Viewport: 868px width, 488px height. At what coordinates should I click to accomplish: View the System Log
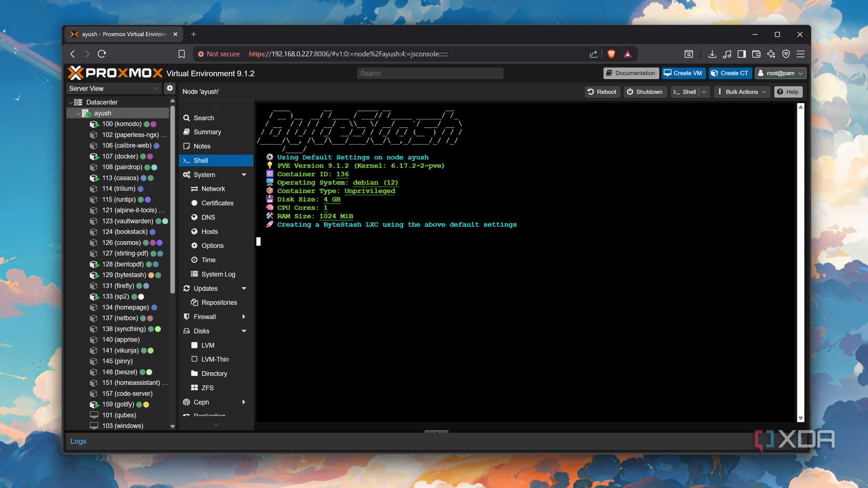tap(217, 273)
